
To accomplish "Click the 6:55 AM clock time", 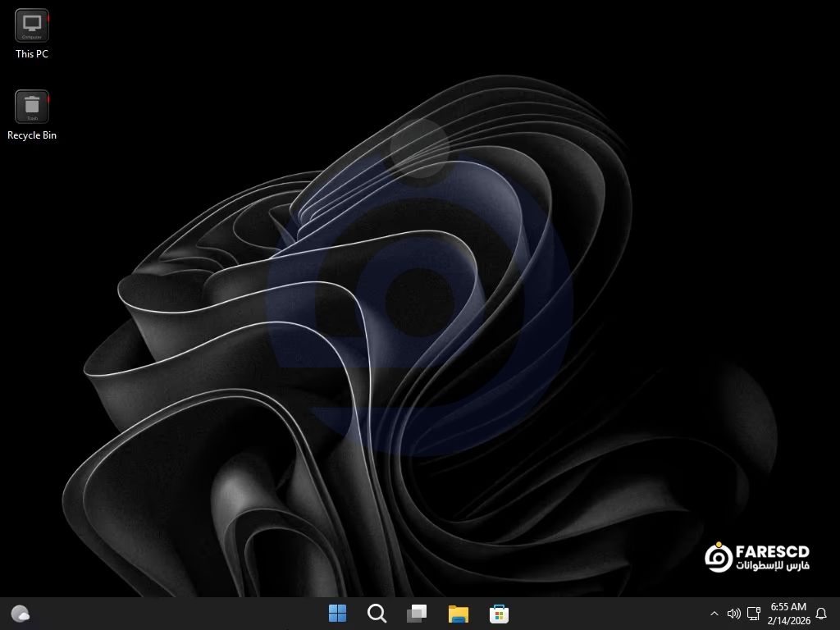I will click(x=787, y=607).
